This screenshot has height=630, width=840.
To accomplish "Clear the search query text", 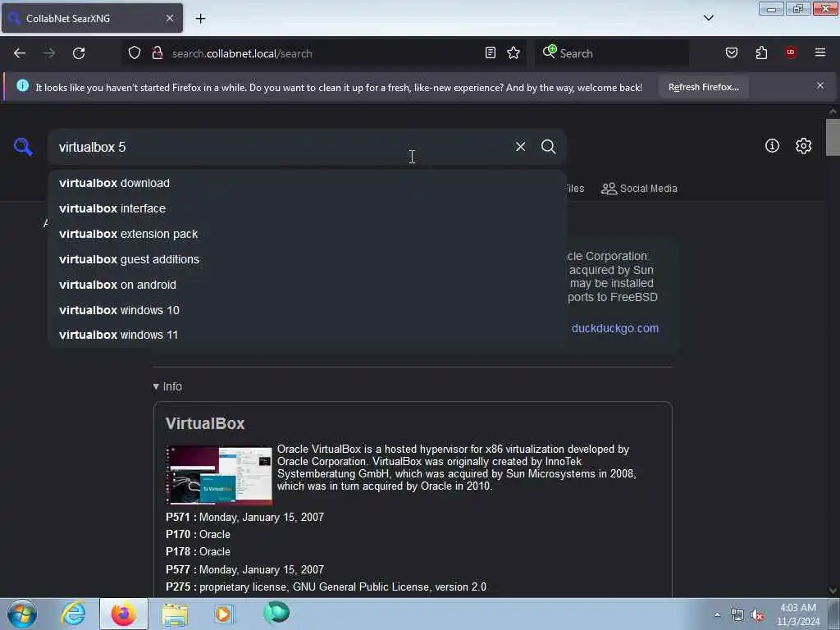I will [x=520, y=146].
